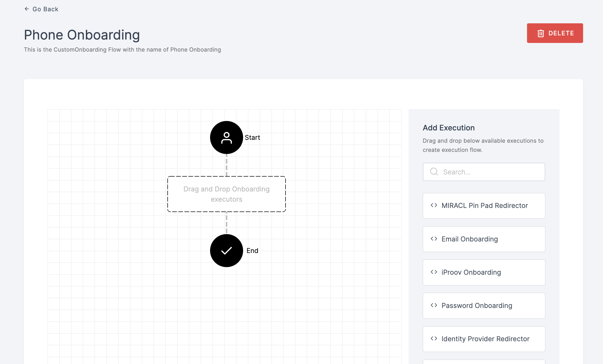The width and height of the screenshot is (603, 364).
Task: Select Password Onboarding execution card
Action: tap(484, 306)
